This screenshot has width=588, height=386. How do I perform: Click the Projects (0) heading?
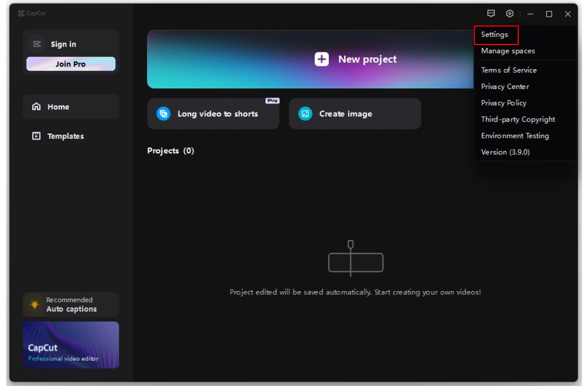click(171, 151)
